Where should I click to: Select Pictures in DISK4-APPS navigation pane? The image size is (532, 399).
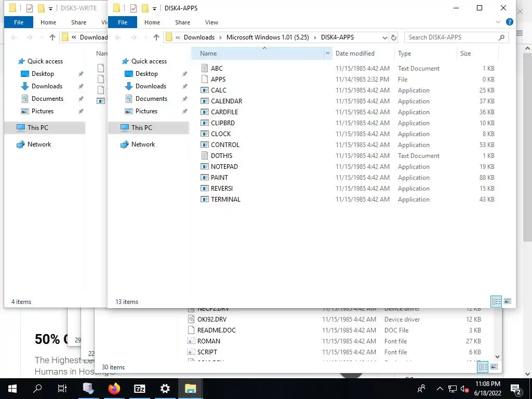(x=146, y=111)
